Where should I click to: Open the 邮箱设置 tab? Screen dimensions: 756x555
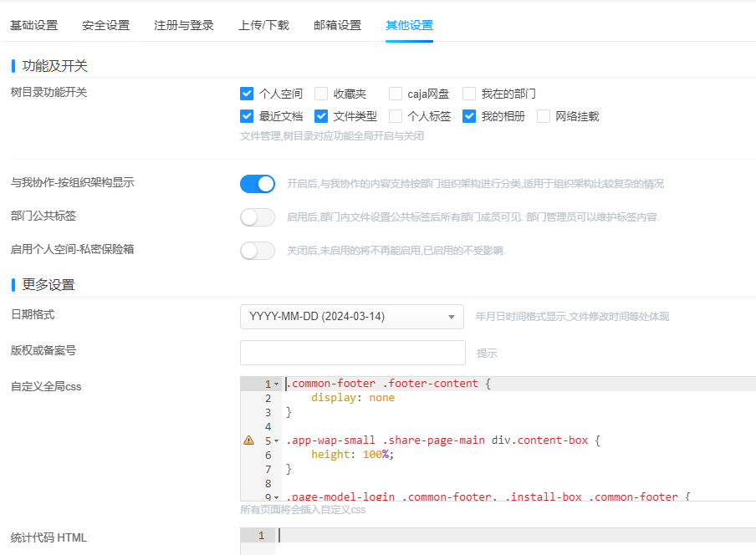tap(338, 25)
